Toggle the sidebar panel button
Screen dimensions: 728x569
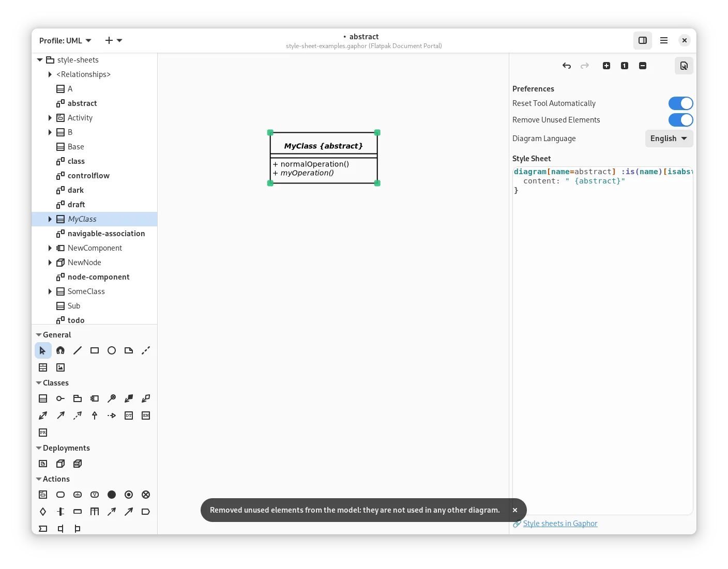[x=643, y=40]
